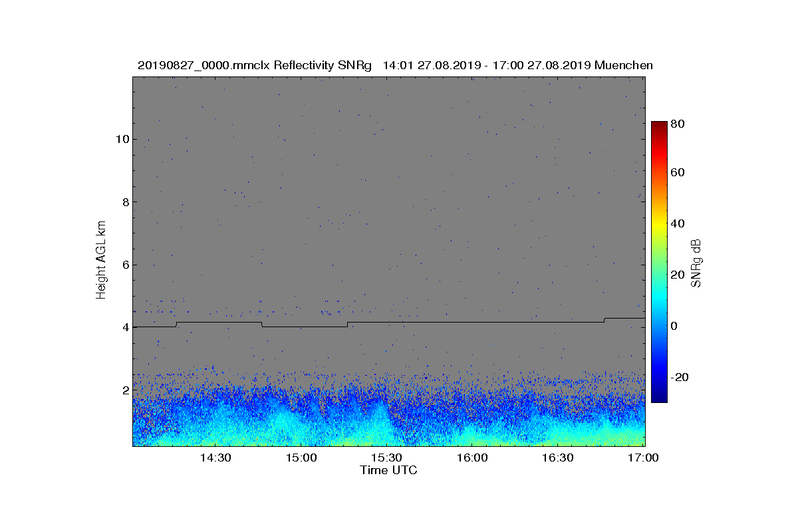798x532 pixels.
Task: Click the 14:30 time tick label
Action: point(215,458)
